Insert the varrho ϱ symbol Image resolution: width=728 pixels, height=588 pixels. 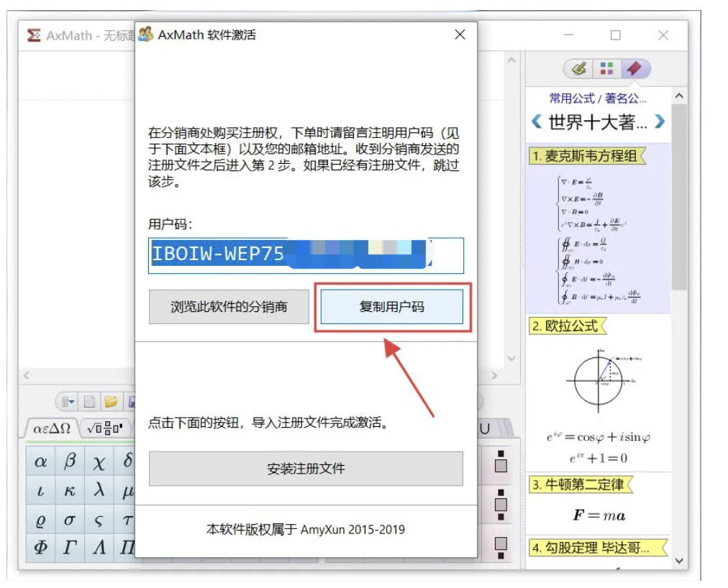tap(41, 520)
